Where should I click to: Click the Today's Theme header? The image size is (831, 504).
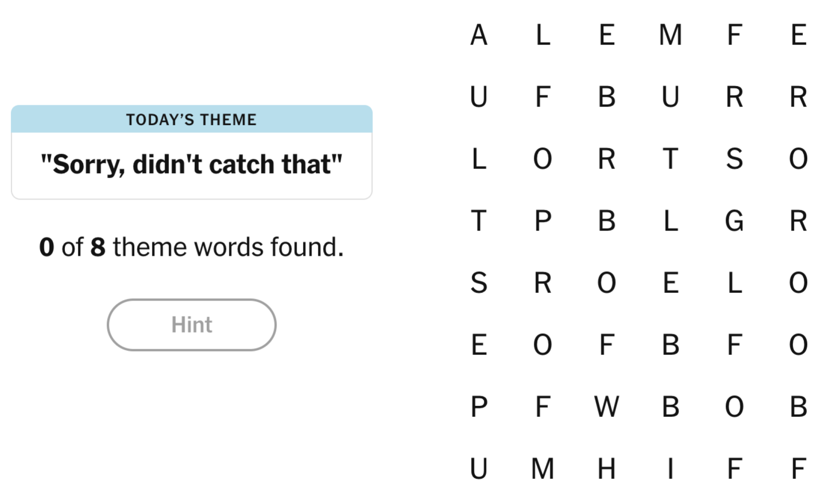tap(192, 120)
